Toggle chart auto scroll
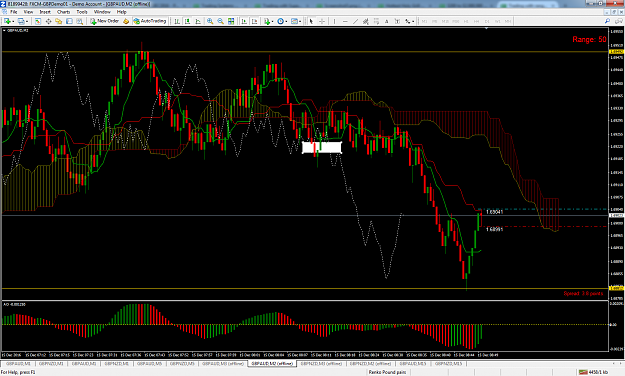This screenshot has width=625, height=376. pos(244,21)
